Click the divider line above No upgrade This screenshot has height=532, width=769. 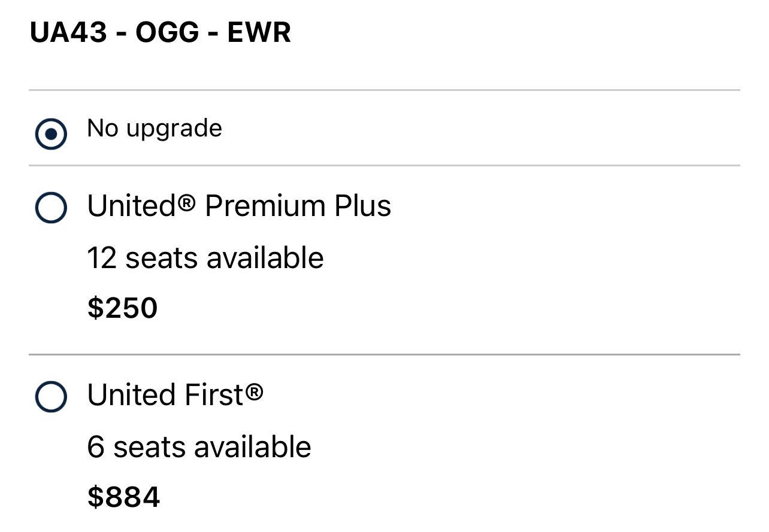(x=384, y=90)
